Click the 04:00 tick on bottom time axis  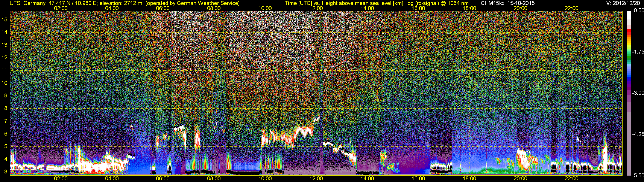tap(112, 179)
